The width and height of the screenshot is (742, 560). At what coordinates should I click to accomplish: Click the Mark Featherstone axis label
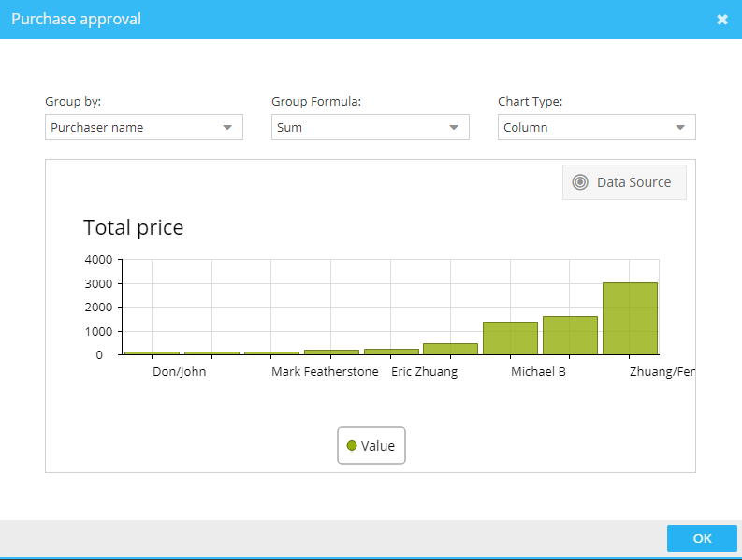click(x=325, y=372)
